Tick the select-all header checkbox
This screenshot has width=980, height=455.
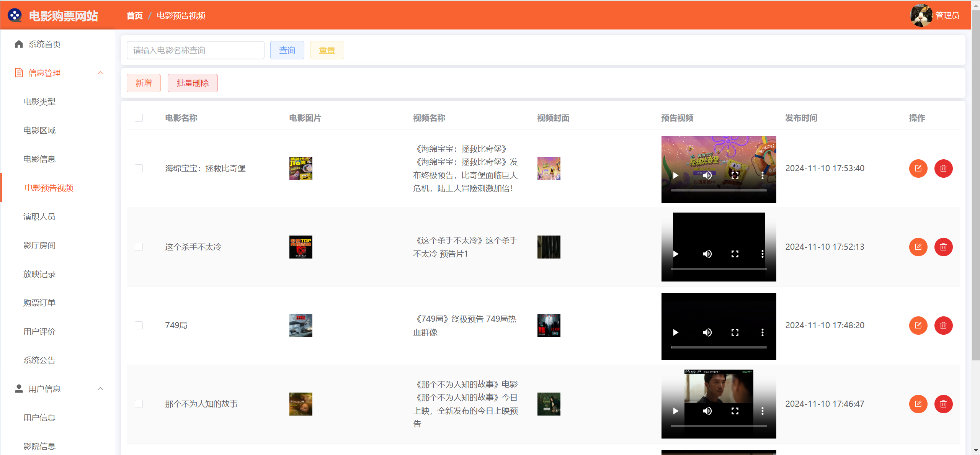(139, 118)
